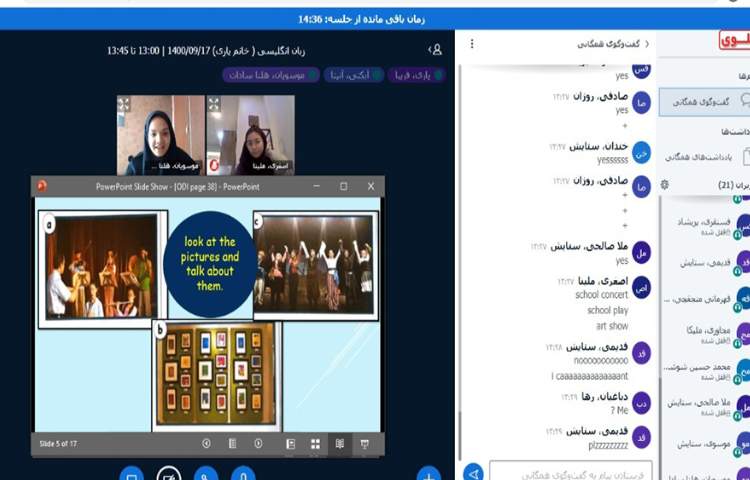
Task: Click the screen share button
Action: pyautogui.click(x=131, y=474)
